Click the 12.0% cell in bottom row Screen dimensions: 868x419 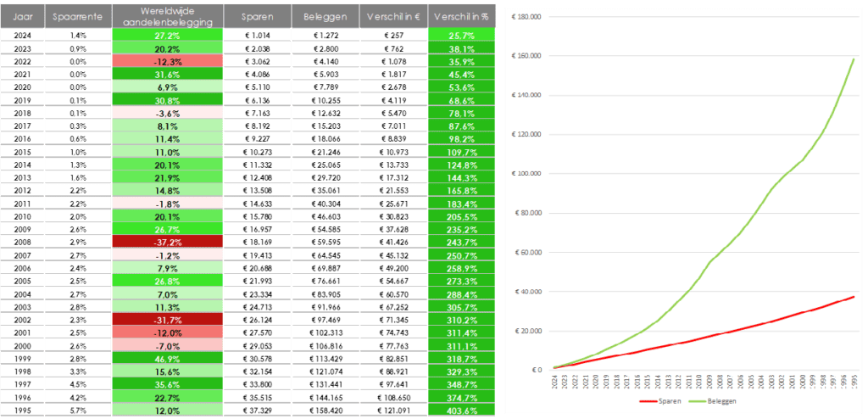168,411
